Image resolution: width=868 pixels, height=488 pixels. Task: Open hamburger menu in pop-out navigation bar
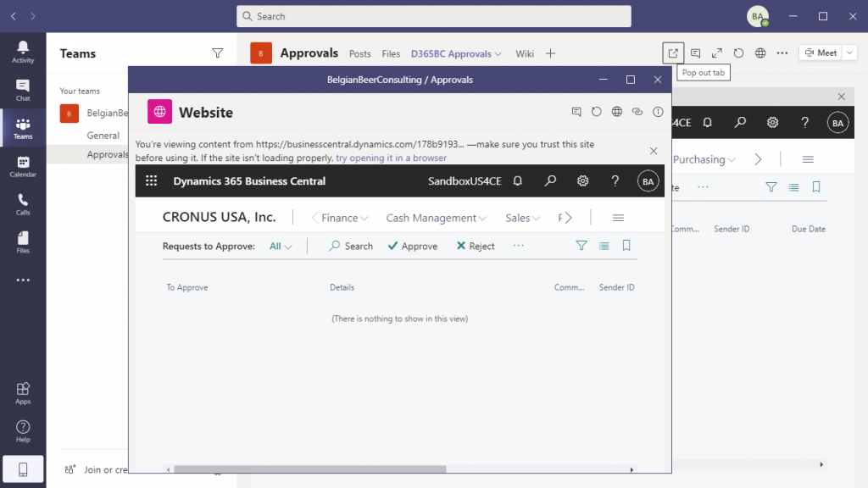618,218
